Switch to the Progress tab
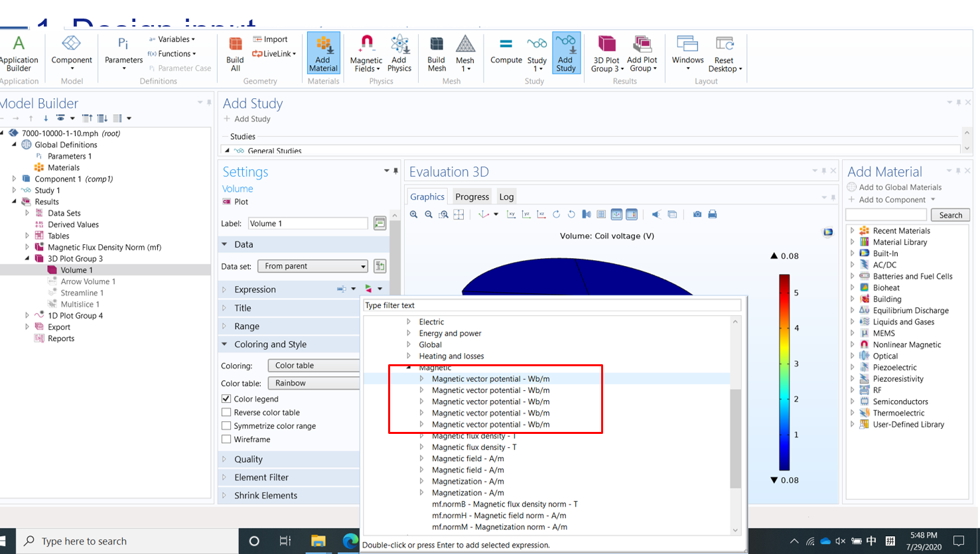Viewport: 980px width, 554px height. (472, 196)
